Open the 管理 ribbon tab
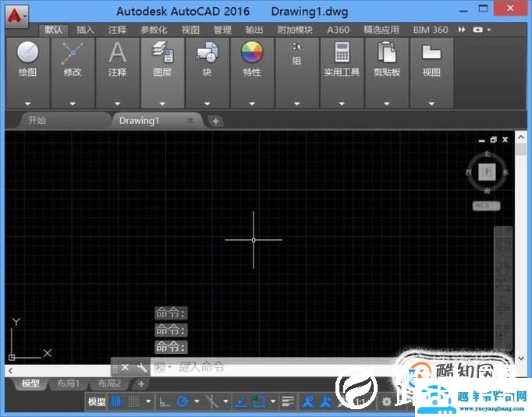The image size is (532, 417). tap(222, 30)
